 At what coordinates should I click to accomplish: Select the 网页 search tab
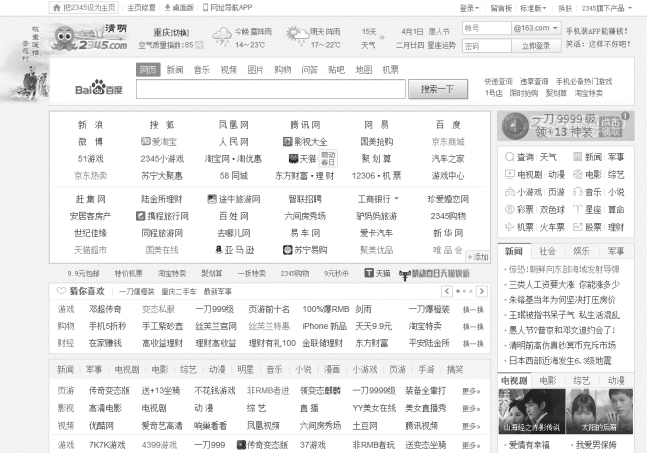click(x=148, y=70)
